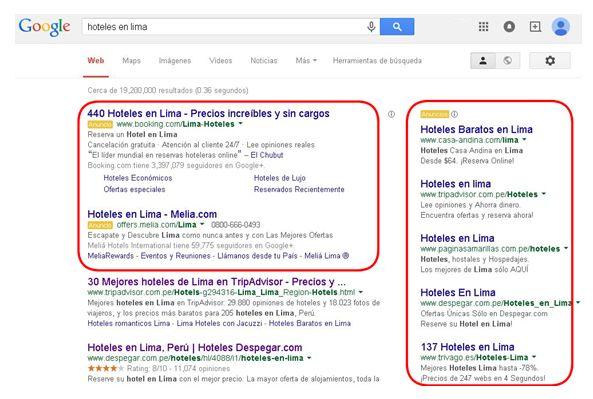Expand arrow beside despegar.com.pe/hoteles-en-lima URL

(309, 358)
